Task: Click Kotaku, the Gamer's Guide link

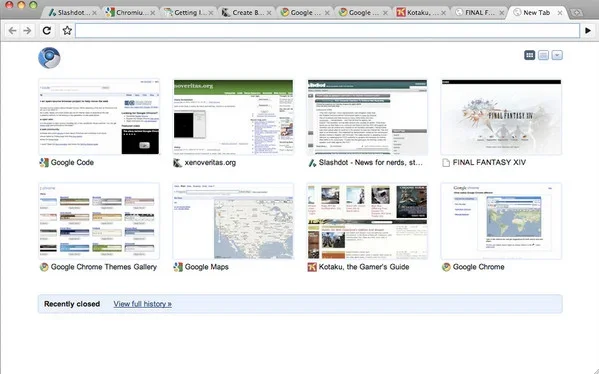Action: pos(364,267)
